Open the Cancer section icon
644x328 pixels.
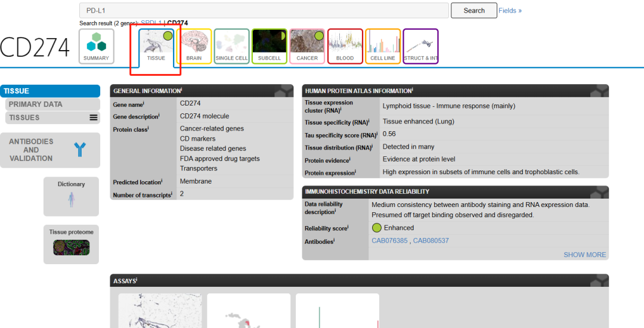click(x=307, y=46)
